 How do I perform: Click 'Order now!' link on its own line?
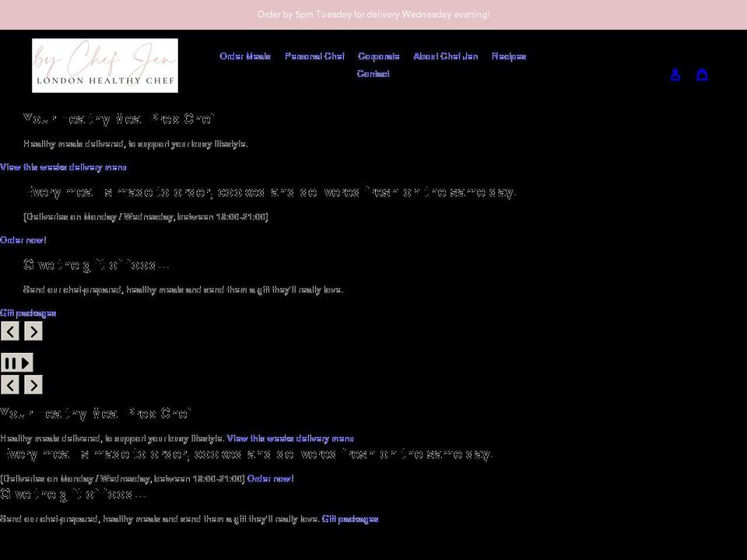point(23,240)
